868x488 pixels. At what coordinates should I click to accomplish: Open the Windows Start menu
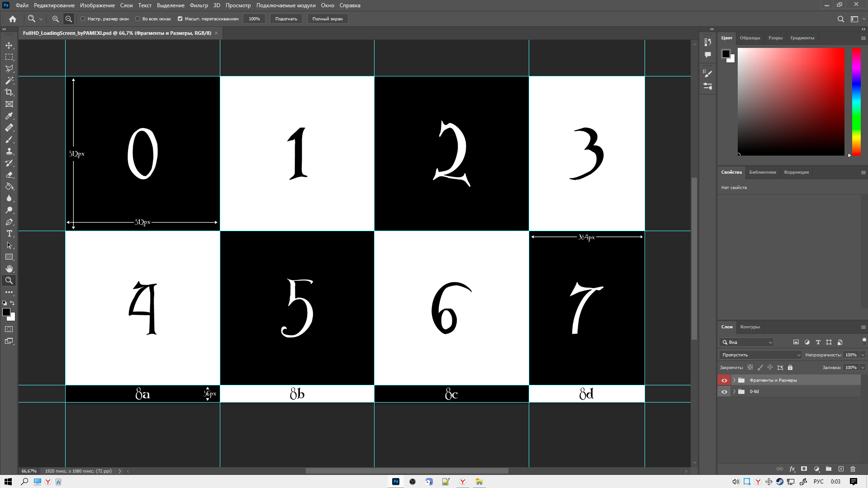8,482
